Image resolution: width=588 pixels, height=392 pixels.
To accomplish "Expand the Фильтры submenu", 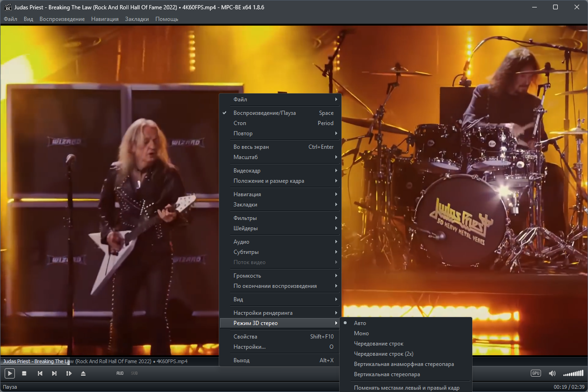I will [x=281, y=218].
